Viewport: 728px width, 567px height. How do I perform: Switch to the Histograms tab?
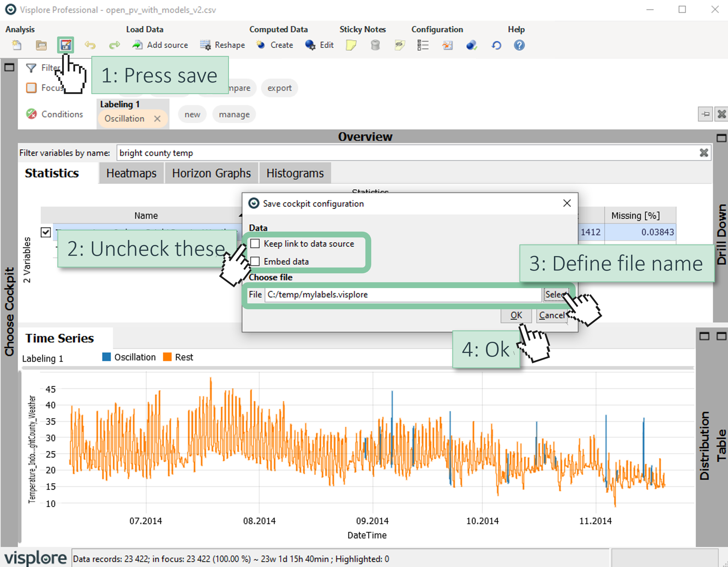pyautogui.click(x=295, y=173)
